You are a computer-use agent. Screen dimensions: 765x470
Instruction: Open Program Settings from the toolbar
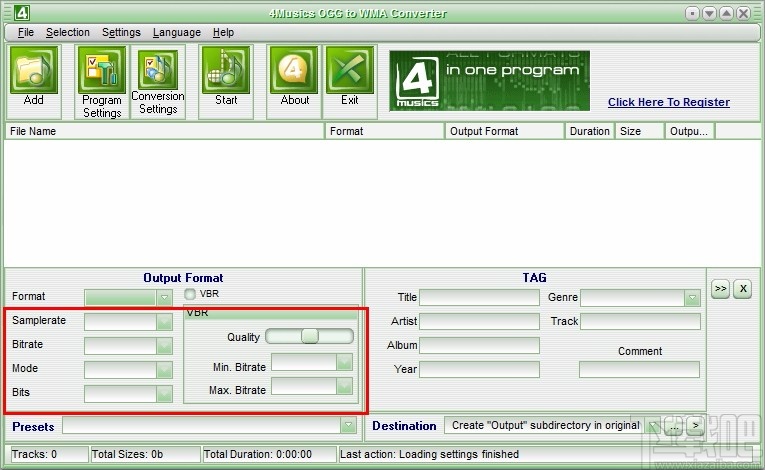(x=101, y=70)
